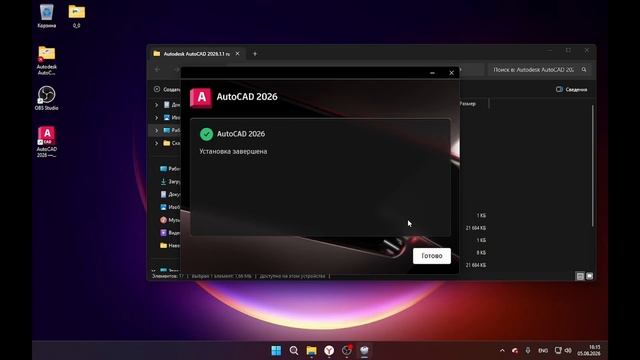This screenshot has width=640, height=360.
Task: Click the red AutoCAD logo in installer header
Action: tap(201, 98)
